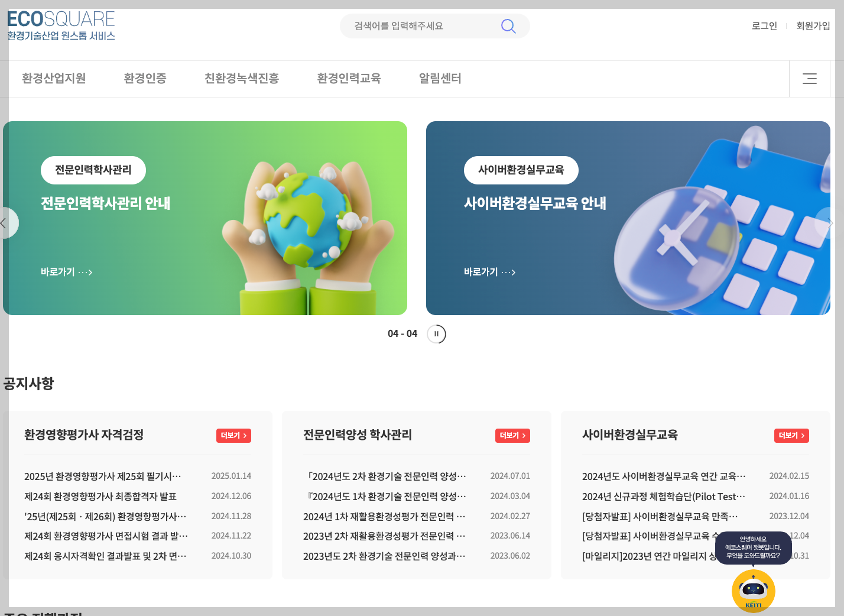Screen dimensions: 844x616
Task: Pause the banner slideshow
Action: pyautogui.click(x=436, y=333)
